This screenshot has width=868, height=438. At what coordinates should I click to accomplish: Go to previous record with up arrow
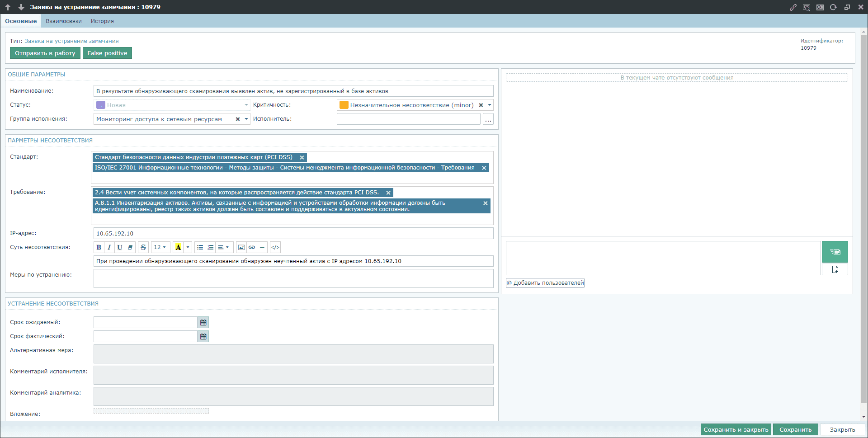click(8, 7)
